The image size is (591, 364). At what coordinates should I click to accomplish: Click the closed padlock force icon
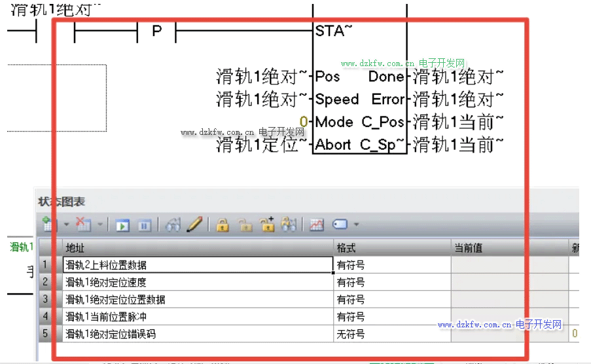tap(223, 225)
